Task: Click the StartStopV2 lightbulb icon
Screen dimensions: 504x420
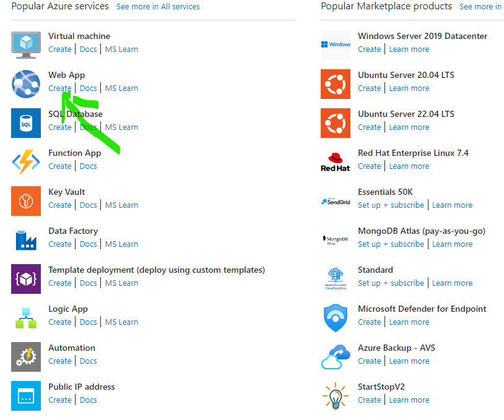Action: click(336, 396)
